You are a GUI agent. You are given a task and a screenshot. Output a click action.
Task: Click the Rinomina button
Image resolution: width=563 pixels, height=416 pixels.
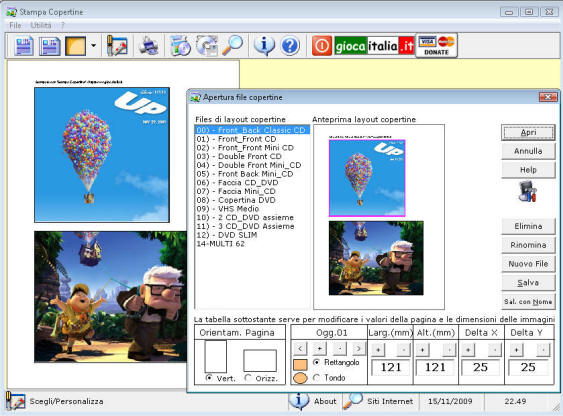tap(528, 245)
